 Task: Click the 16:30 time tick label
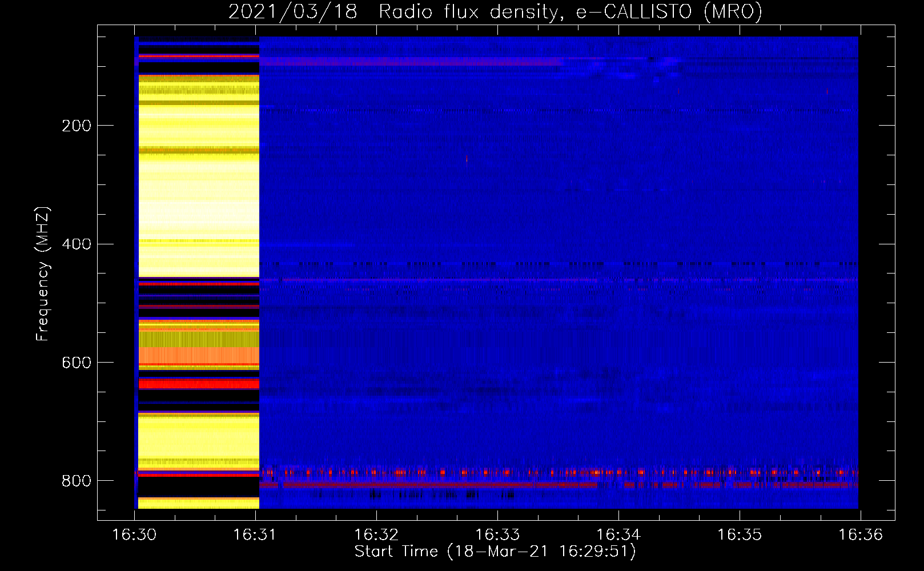coord(134,534)
